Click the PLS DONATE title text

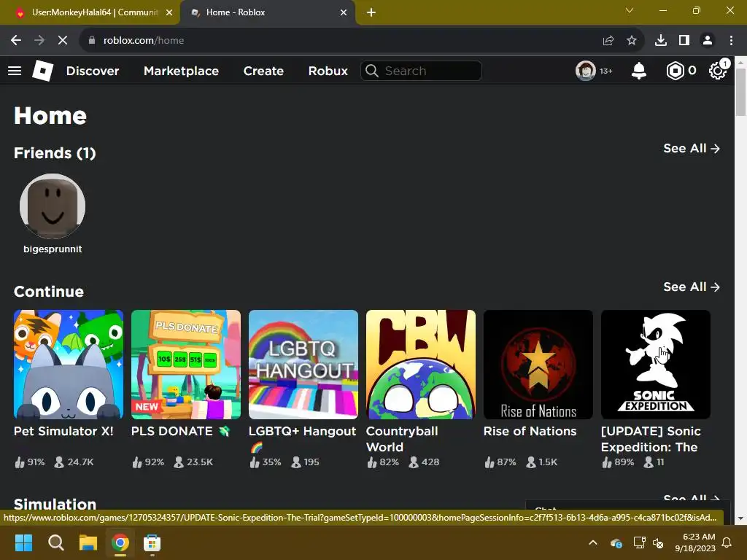[x=172, y=432]
